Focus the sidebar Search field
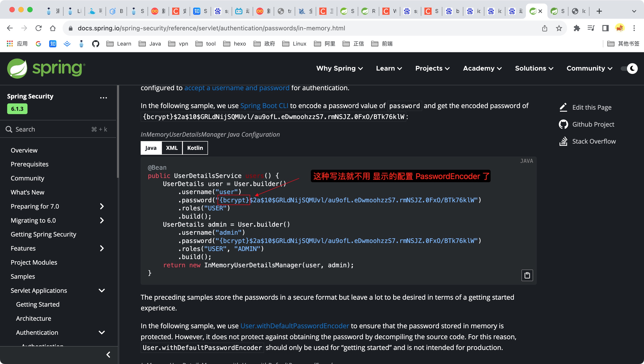The width and height of the screenshot is (644, 364). pos(58,129)
